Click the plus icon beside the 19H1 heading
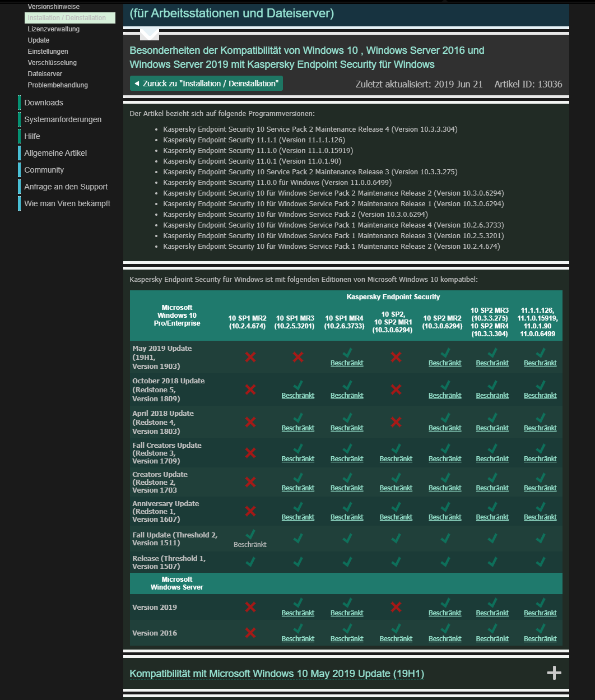Image resolution: width=595 pixels, height=700 pixels. [554, 673]
